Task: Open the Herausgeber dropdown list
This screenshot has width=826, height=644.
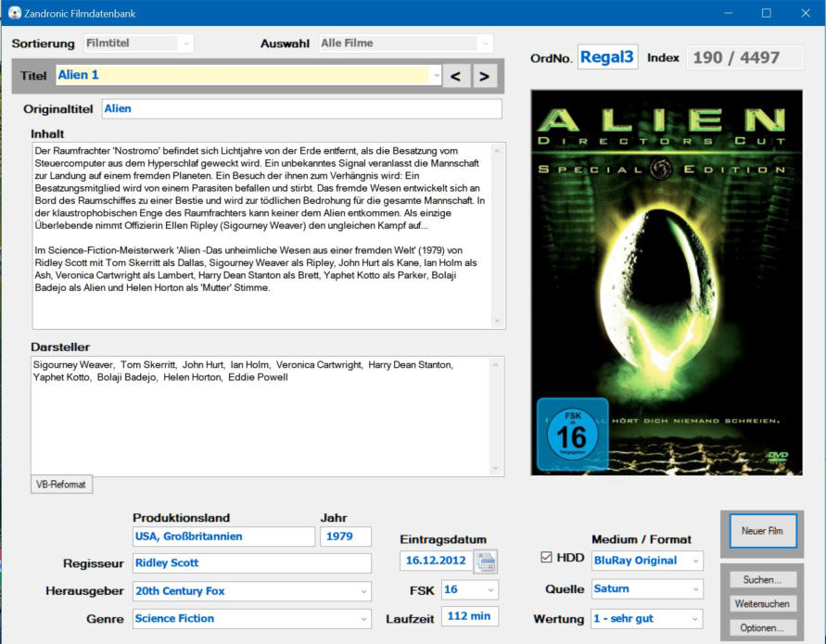Action: pos(363,591)
